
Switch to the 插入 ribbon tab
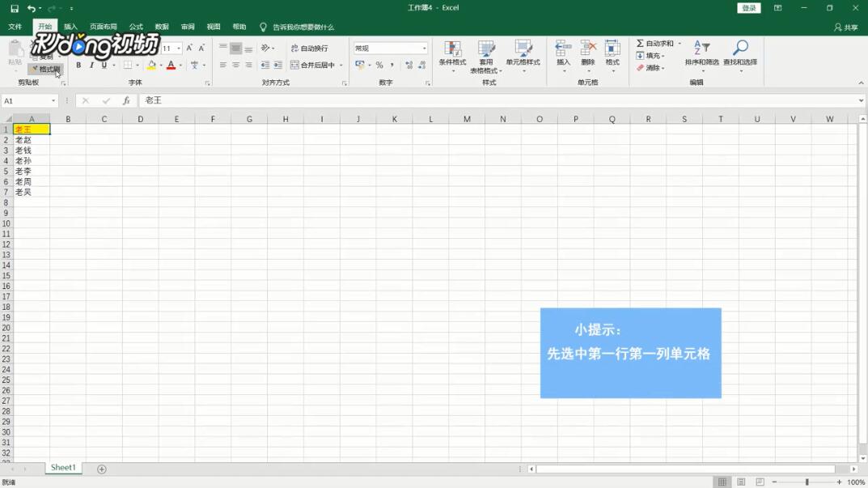[71, 27]
